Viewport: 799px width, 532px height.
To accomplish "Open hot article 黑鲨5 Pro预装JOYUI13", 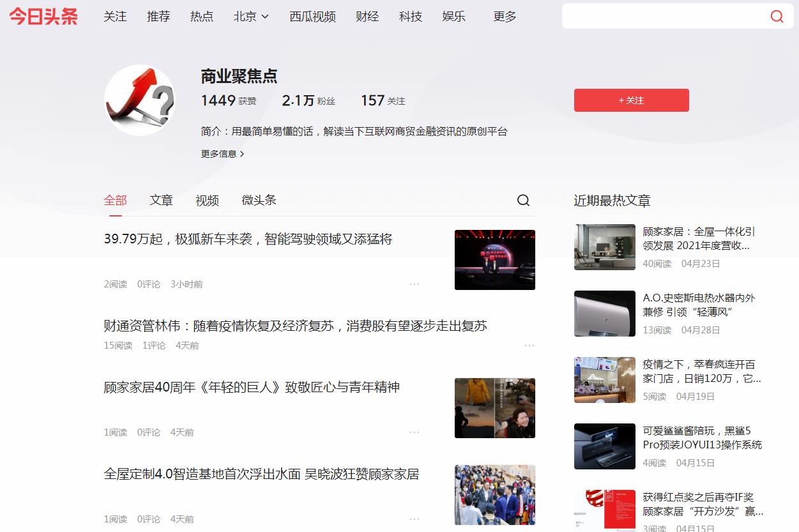I will pos(703,438).
